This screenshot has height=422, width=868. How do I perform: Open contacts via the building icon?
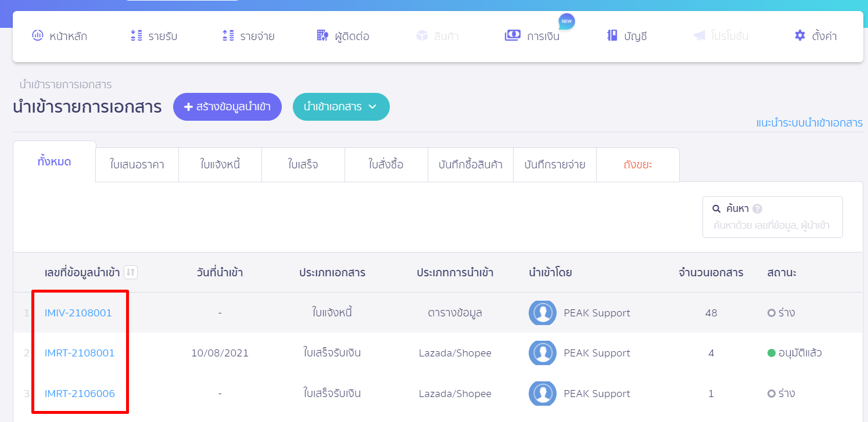coord(322,36)
